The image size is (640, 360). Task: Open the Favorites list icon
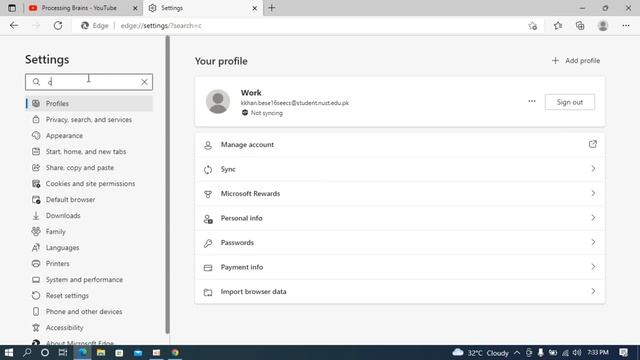pyautogui.click(x=558, y=26)
